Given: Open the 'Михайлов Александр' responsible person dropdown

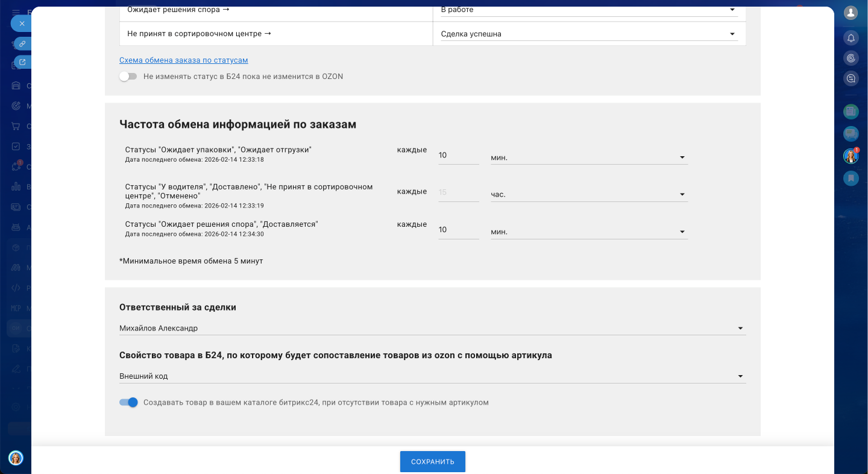Looking at the screenshot, I should 433,328.
